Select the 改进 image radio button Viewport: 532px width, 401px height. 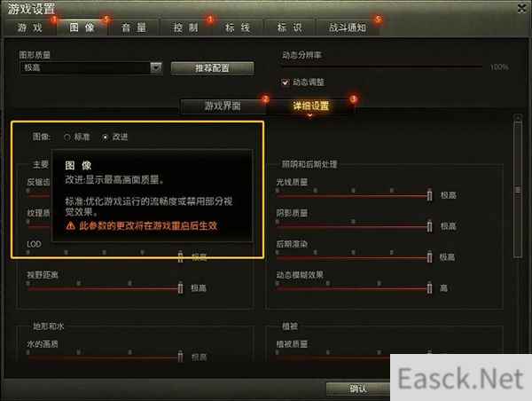[105, 138]
